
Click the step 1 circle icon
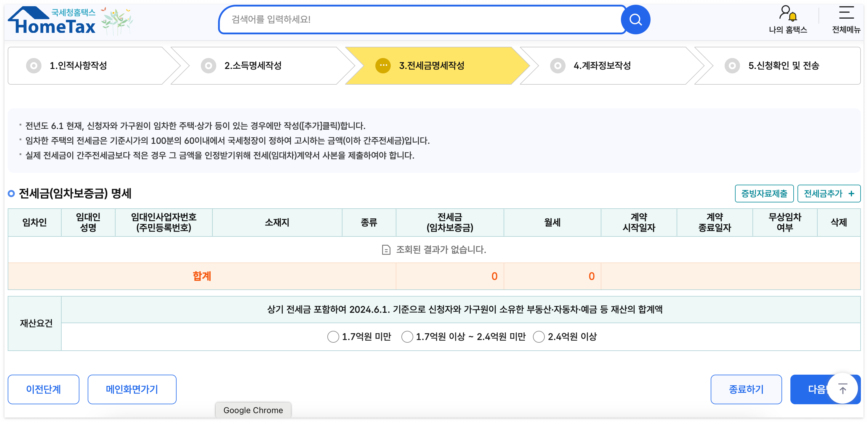pos(34,66)
